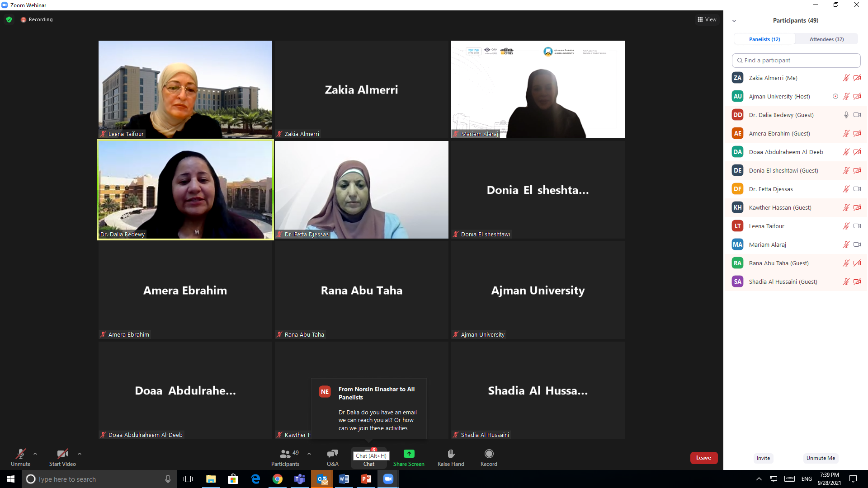868x488 pixels.
Task: Collapse the Participants panel chevron
Action: [x=734, y=21]
